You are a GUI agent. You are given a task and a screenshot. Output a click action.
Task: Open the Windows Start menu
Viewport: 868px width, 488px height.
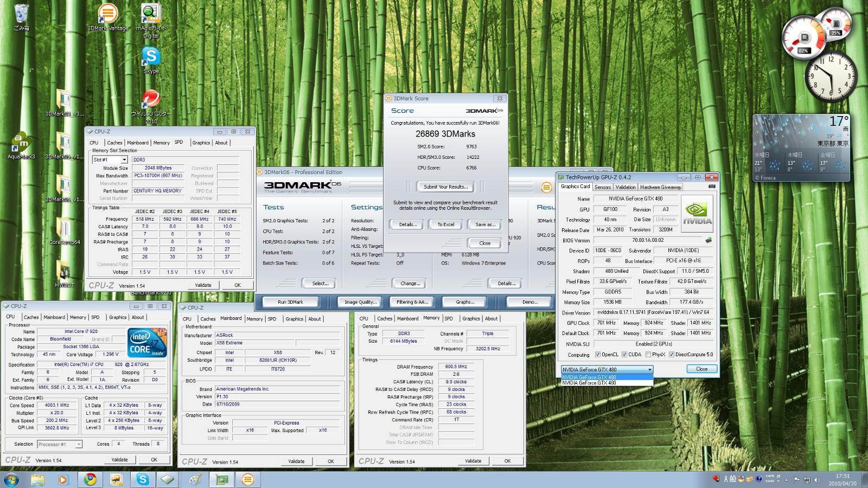pyautogui.click(x=11, y=479)
